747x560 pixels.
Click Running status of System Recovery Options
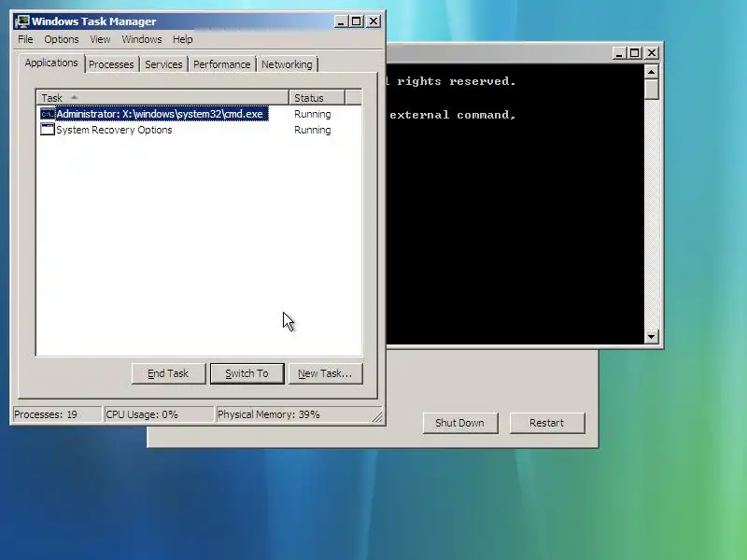pyautogui.click(x=313, y=130)
